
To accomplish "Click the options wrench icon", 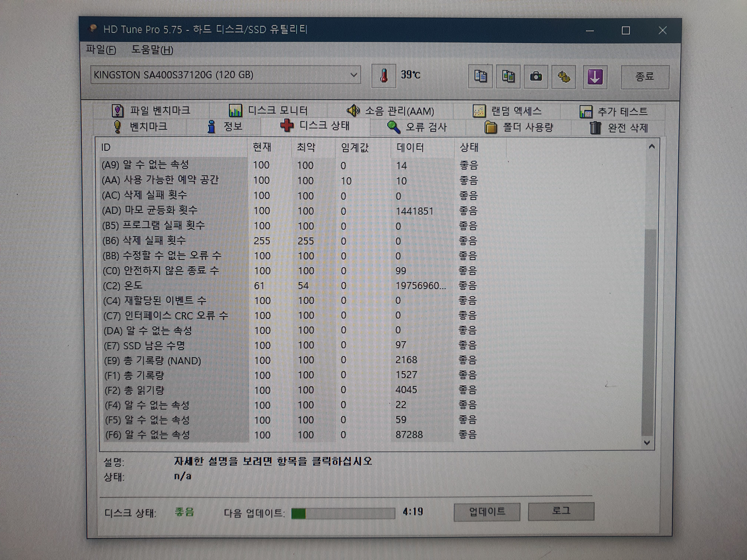I will 564,77.
